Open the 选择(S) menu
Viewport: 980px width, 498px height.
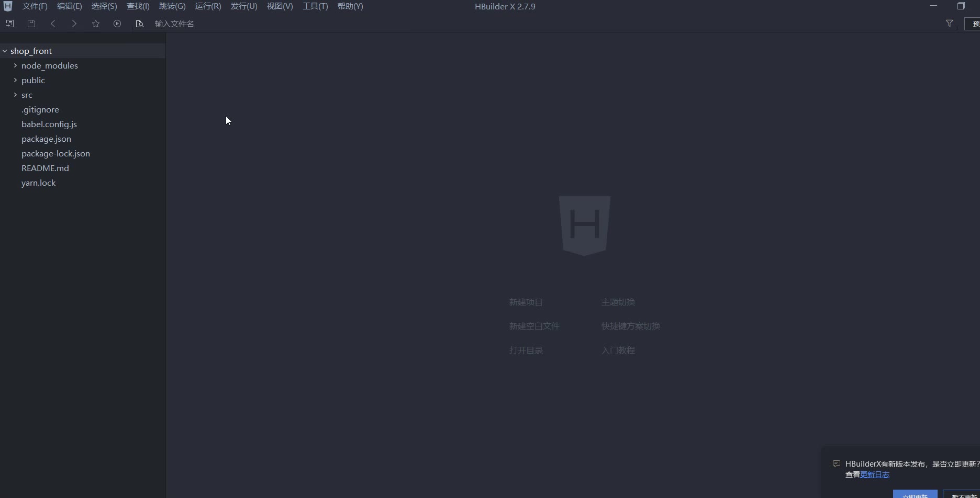(x=104, y=6)
